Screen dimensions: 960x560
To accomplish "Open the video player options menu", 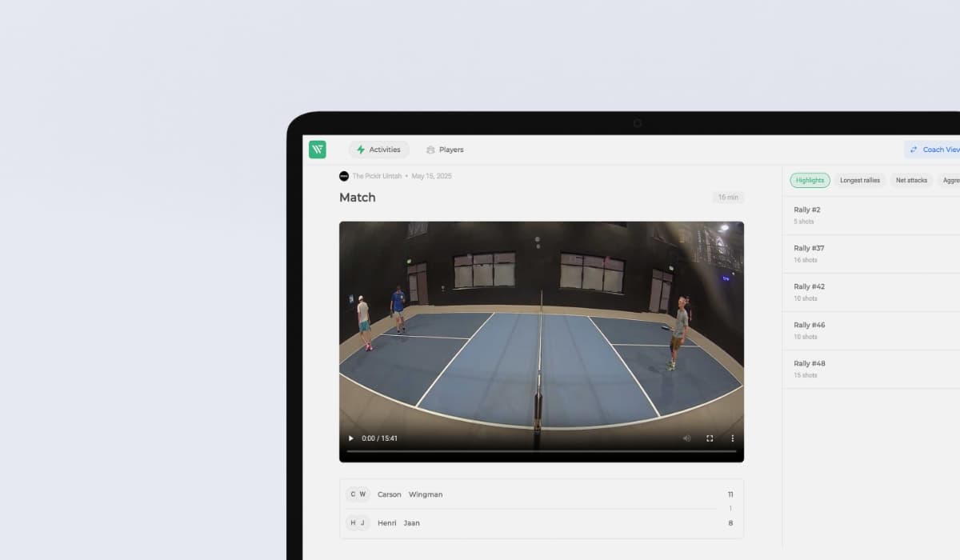I will click(x=732, y=438).
